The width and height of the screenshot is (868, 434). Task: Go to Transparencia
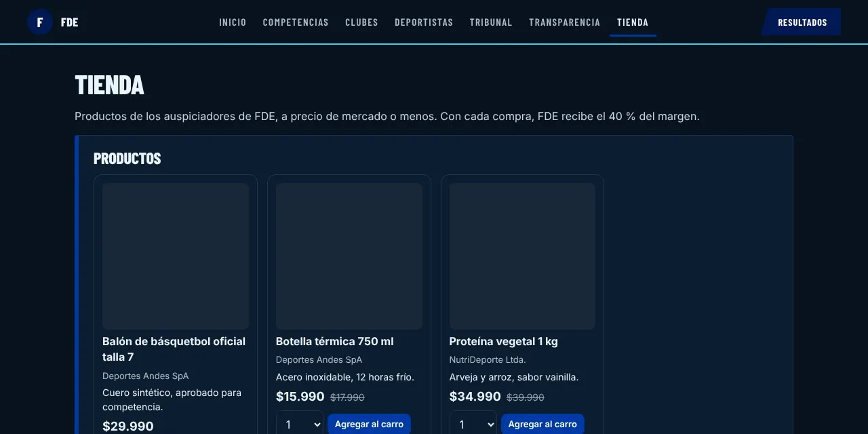[x=565, y=22]
